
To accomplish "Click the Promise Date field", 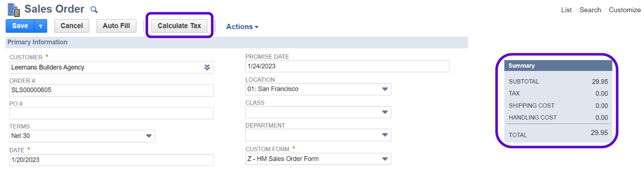I will pyautogui.click(x=347, y=66).
